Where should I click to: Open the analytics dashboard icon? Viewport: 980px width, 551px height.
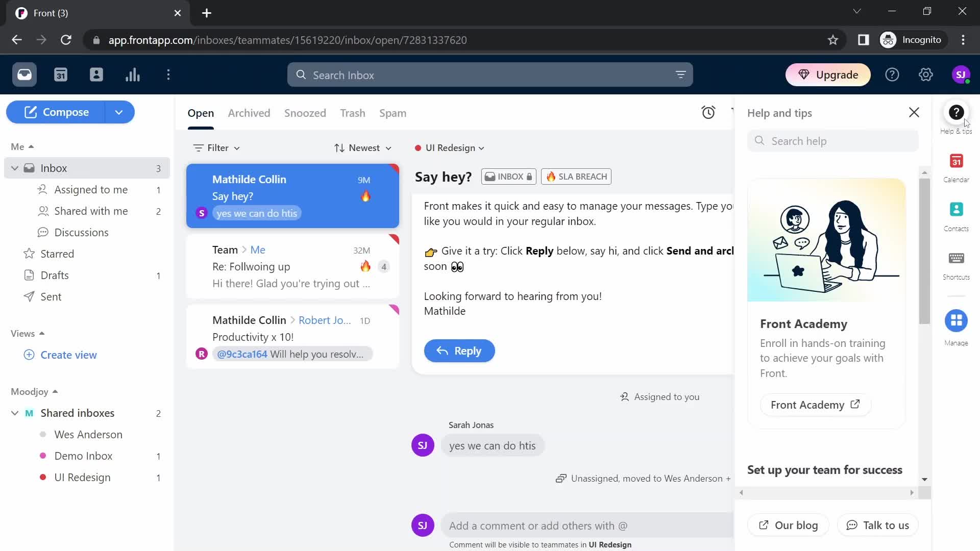(x=133, y=74)
